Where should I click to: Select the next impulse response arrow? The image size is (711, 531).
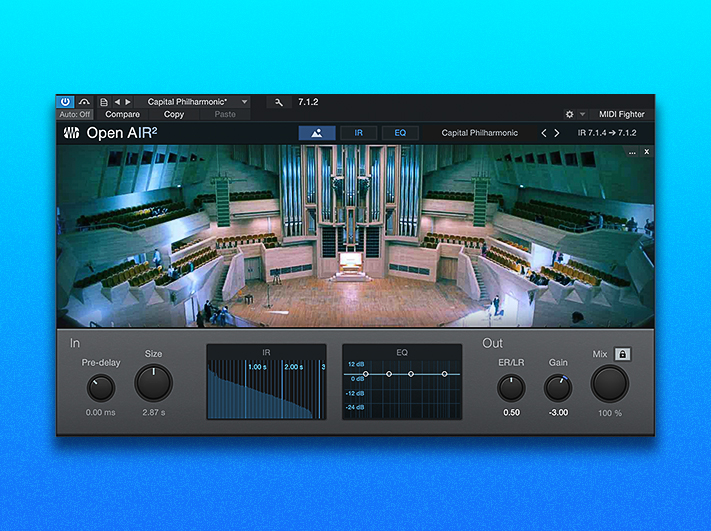pyautogui.click(x=559, y=132)
